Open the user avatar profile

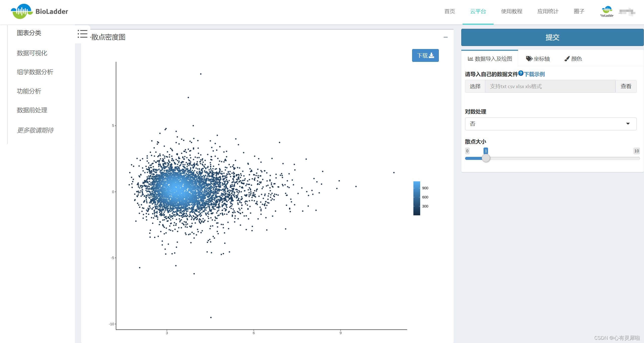point(607,11)
